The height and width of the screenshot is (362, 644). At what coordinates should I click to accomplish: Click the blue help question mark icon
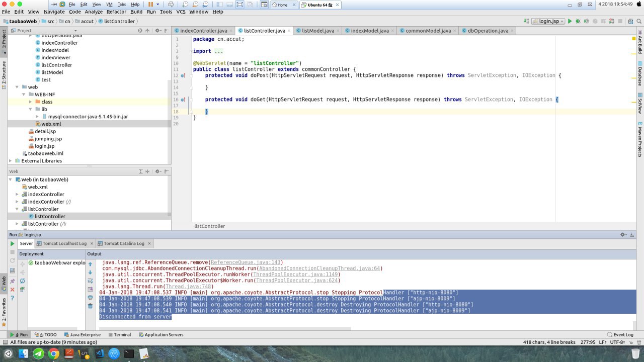[13, 298]
